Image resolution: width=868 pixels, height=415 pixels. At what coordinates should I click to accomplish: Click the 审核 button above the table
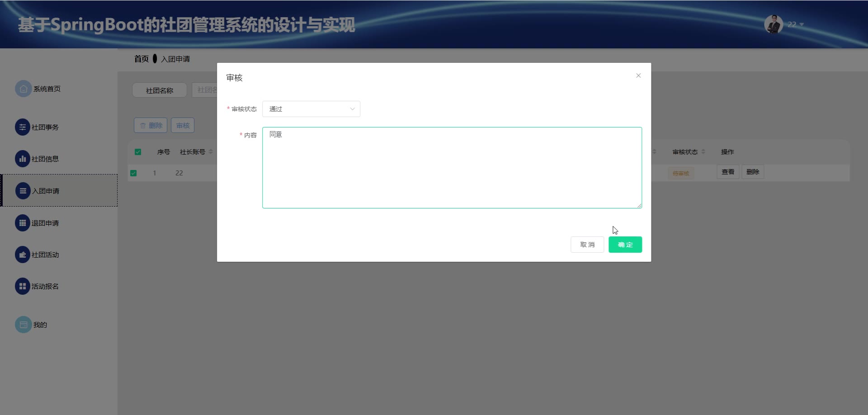coord(183,125)
